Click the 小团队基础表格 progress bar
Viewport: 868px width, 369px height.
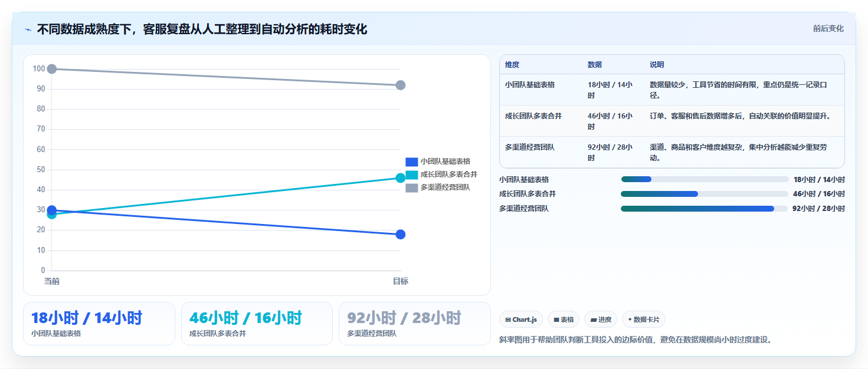[705, 179]
